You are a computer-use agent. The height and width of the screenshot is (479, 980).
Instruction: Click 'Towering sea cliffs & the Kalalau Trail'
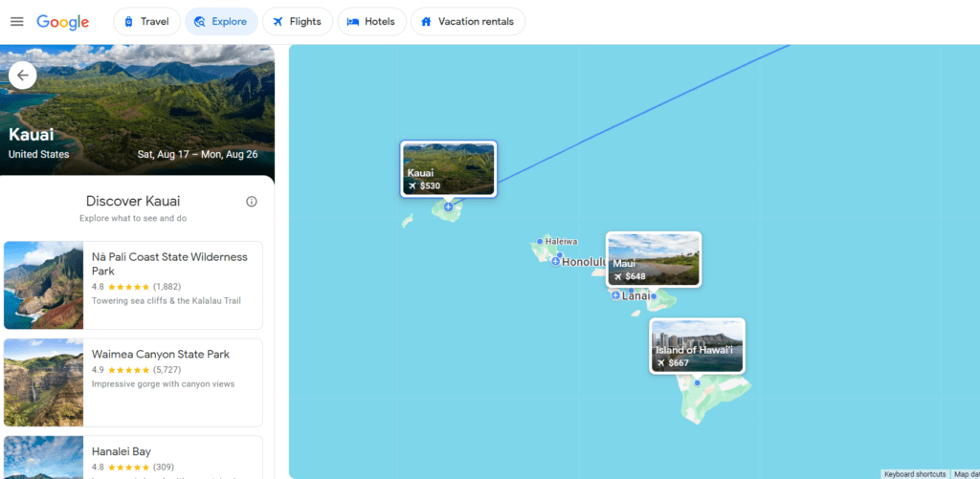pos(167,301)
